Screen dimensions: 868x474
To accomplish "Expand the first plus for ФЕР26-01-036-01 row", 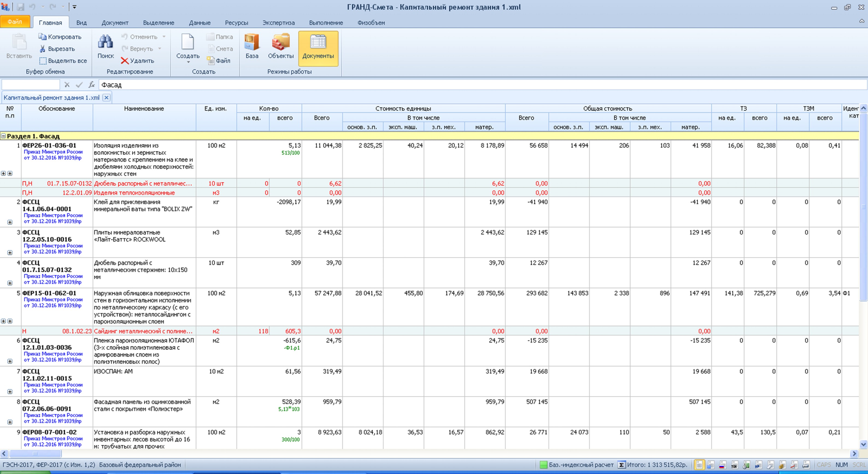I will 3,173.
